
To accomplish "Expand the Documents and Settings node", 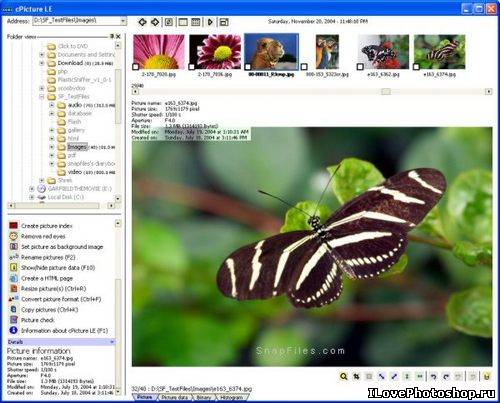I will click(42, 54).
